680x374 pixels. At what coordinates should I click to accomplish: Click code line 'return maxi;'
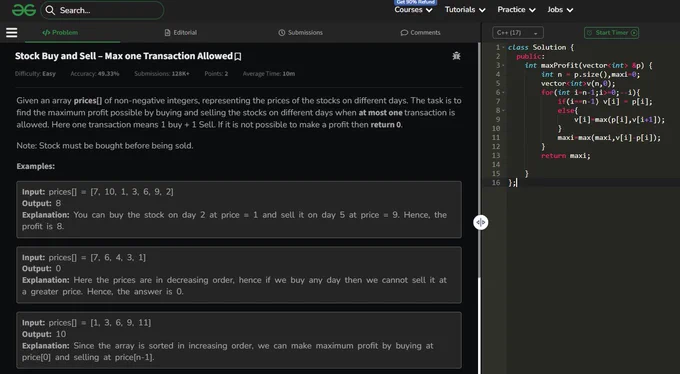[x=566, y=155]
